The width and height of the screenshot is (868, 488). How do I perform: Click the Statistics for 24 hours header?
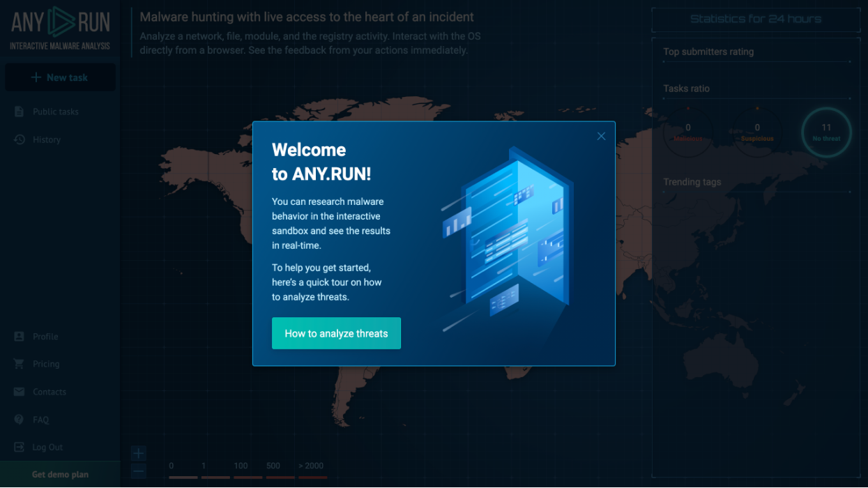(x=756, y=20)
